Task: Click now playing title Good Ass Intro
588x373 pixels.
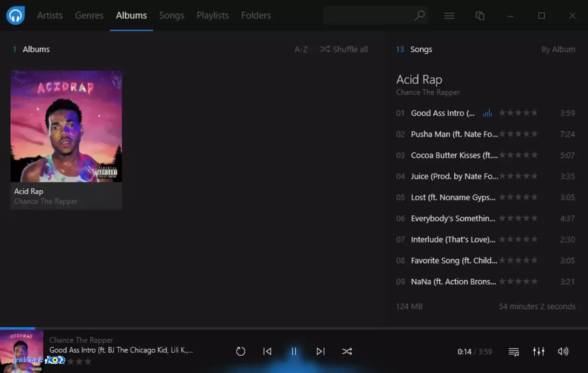Action: tap(121, 350)
